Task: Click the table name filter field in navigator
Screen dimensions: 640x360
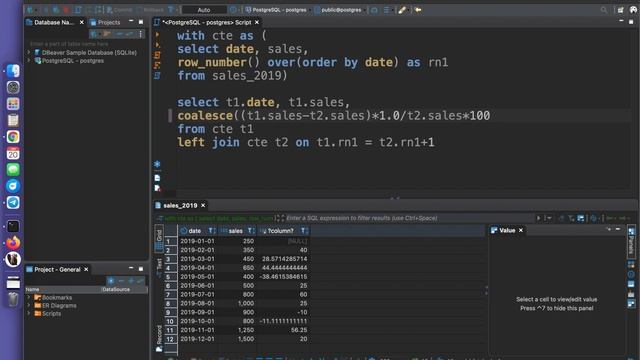Action: (x=87, y=44)
